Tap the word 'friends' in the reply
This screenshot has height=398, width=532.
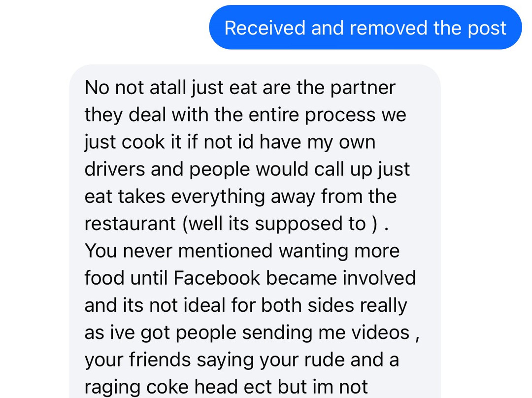[x=160, y=360]
